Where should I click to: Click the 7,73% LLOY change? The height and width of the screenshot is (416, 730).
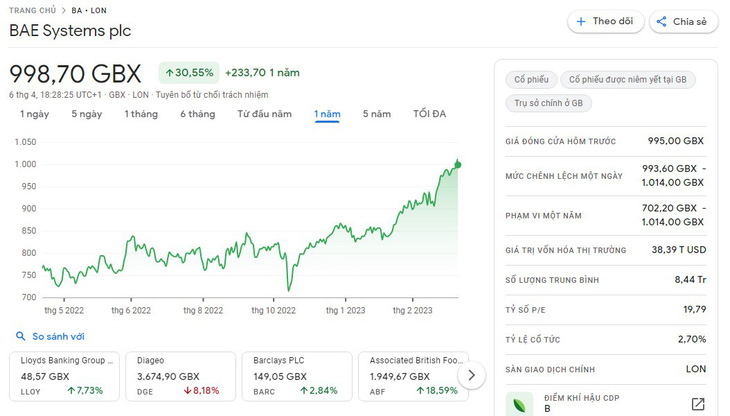coord(85,390)
